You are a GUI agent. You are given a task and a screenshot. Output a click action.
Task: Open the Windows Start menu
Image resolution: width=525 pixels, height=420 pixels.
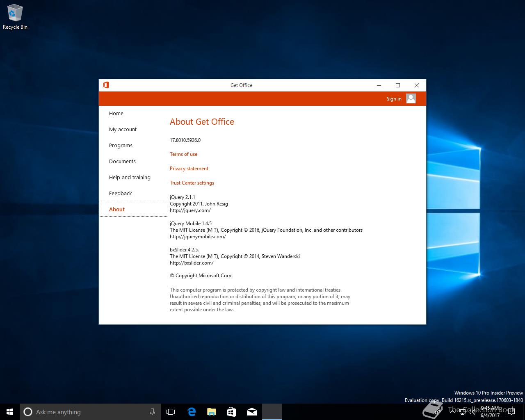point(10,412)
